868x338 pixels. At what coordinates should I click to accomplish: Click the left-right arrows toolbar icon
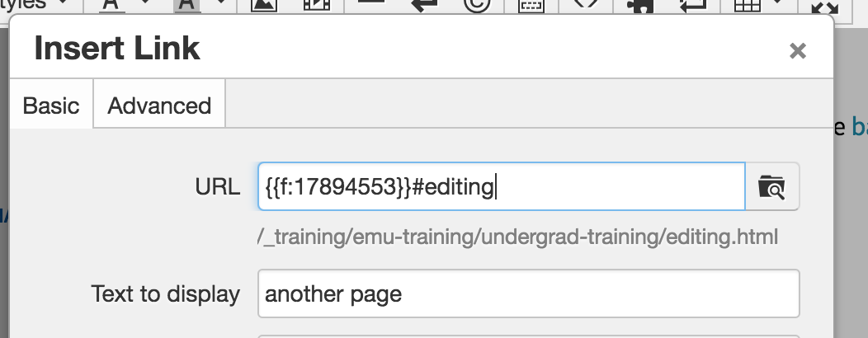423,6
